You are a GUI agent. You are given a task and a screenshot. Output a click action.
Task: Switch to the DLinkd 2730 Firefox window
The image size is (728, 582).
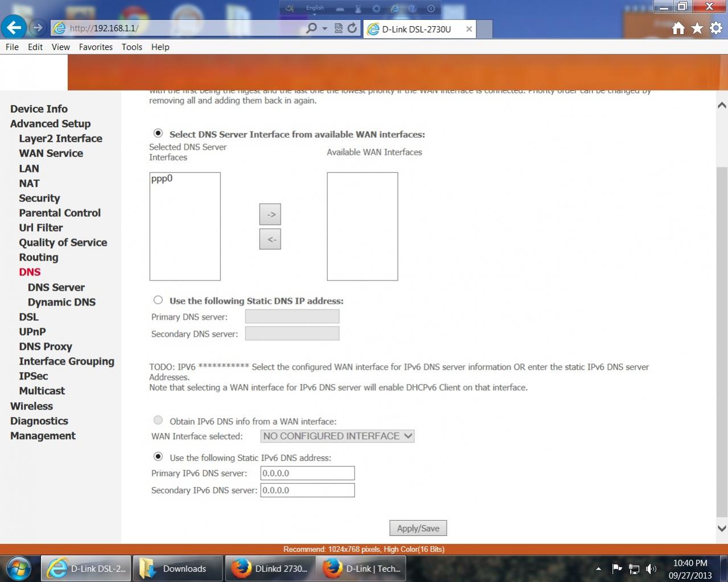pyautogui.click(x=270, y=568)
